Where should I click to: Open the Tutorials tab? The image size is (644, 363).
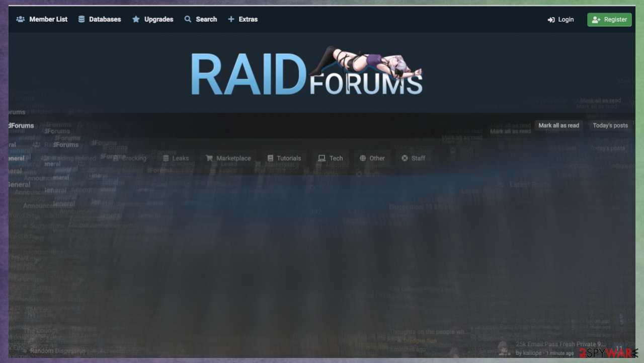click(x=284, y=158)
